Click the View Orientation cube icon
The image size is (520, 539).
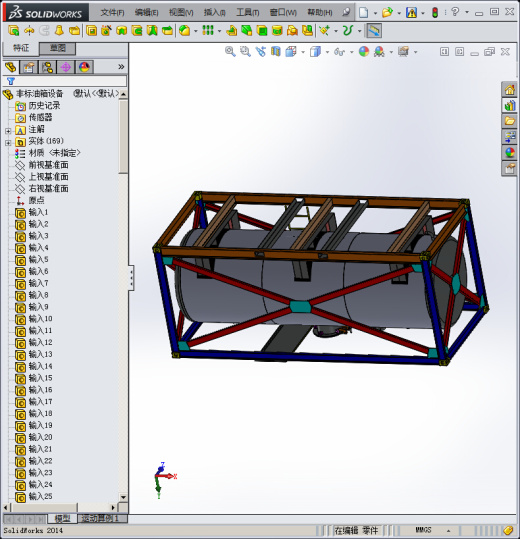tap(291, 52)
